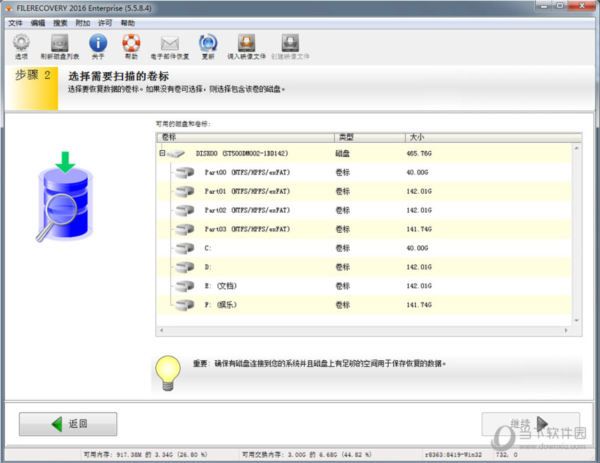Open the 文件 menu
The image size is (600, 463).
(x=15, y=23)
